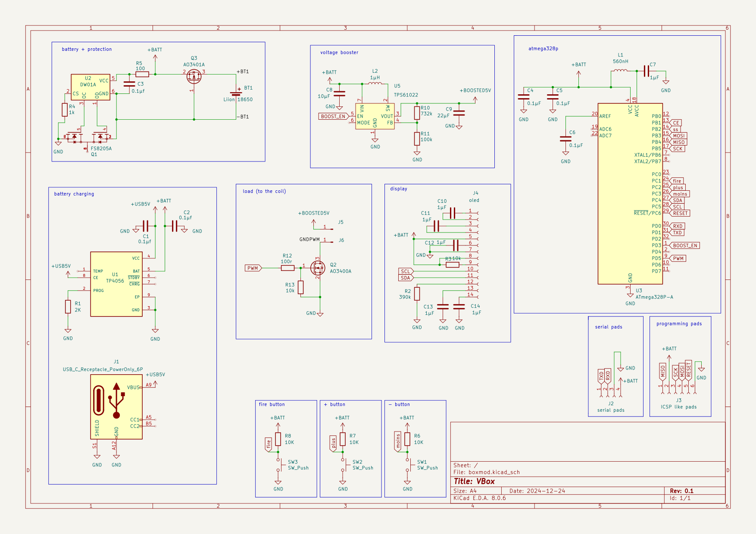Click the BT1 Liion 18650 battery symbol
The height and width of the screenshot is (534, 756).
tap(236, 93)
